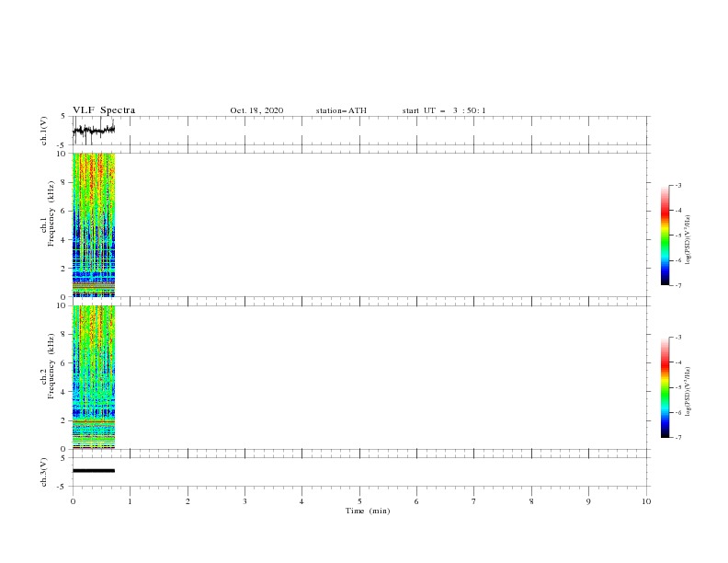Click the "-7" value on ch.2 colorbar
728x563 pixels.
(678, 438)
